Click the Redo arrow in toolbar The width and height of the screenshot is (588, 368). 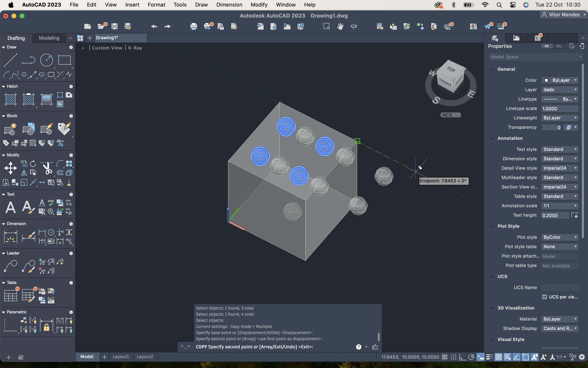[x=167, y=26]
